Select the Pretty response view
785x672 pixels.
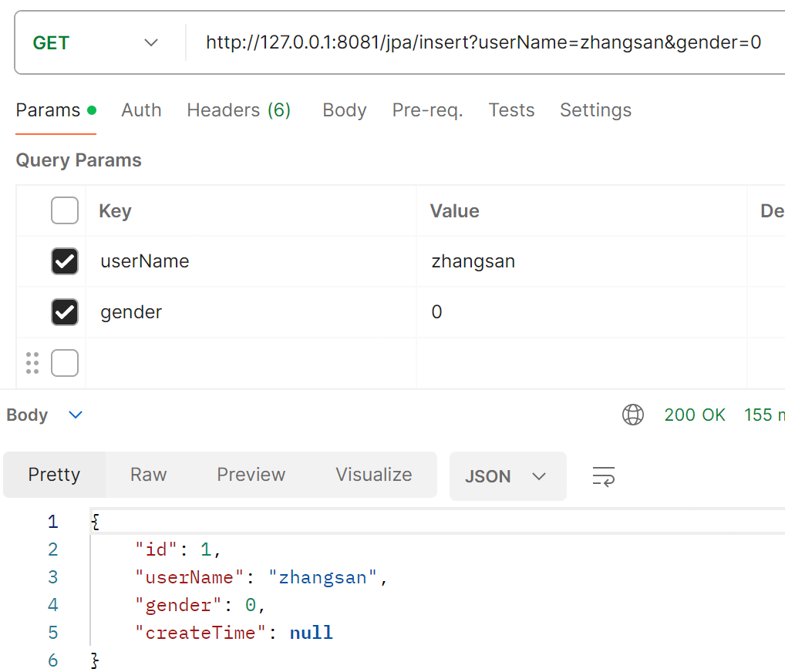[x=54, y=475]
